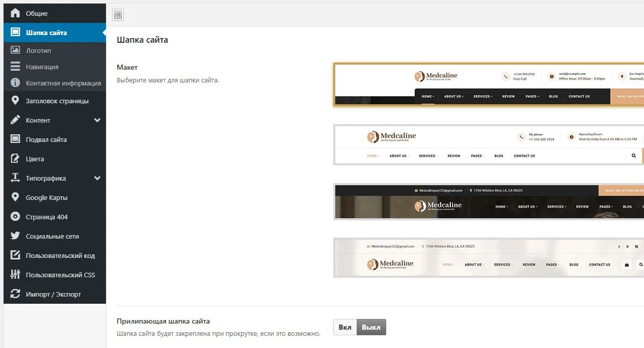Switch the sticky header to Выкл
Screen dimensions: 644x348
371,327
